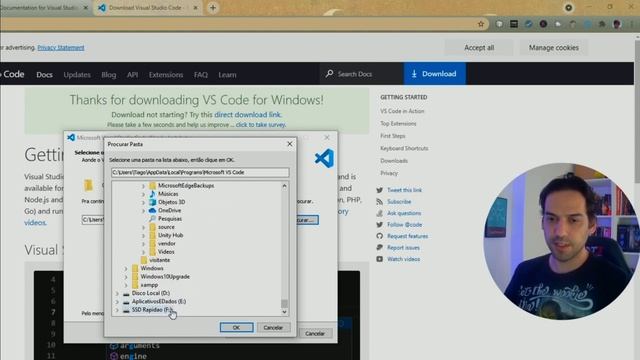Expand the Windows folder

[126, 269]
